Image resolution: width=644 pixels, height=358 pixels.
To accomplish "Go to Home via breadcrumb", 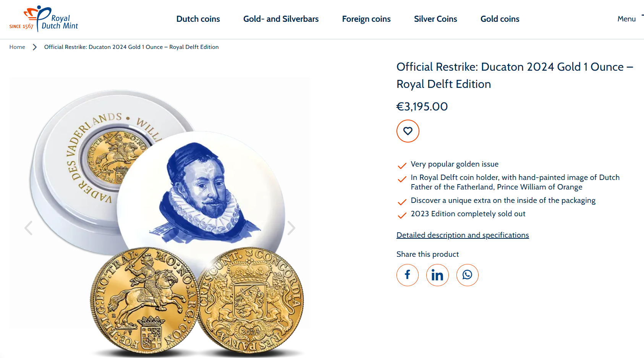I will pyautogui.click(x=17, y=47).
